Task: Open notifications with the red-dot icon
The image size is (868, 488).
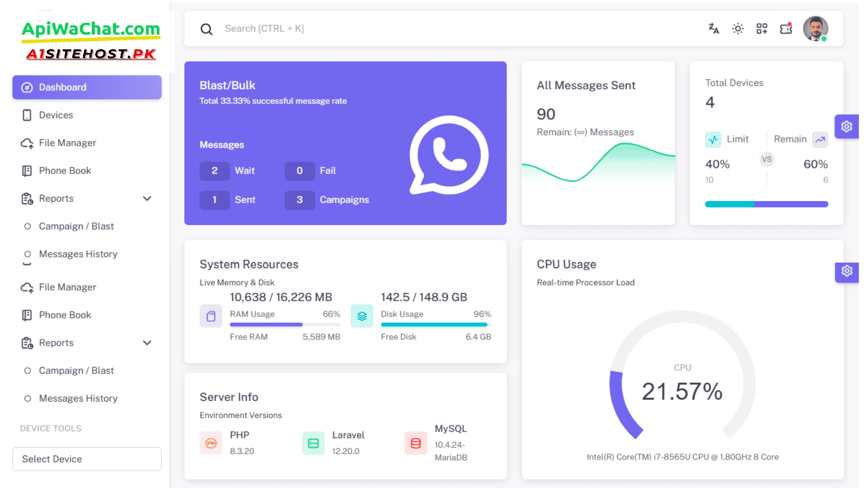Action: pyautogui.click(x=786, y=29)
